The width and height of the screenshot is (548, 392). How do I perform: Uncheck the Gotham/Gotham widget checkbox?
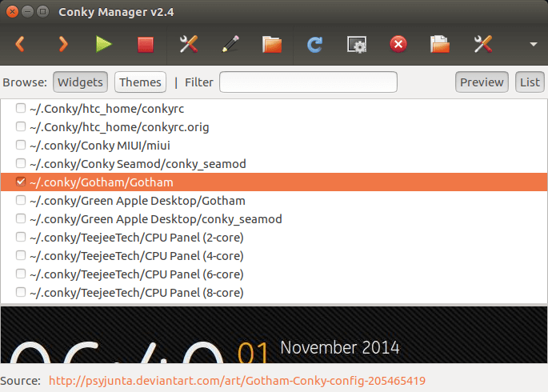[21, 182]
